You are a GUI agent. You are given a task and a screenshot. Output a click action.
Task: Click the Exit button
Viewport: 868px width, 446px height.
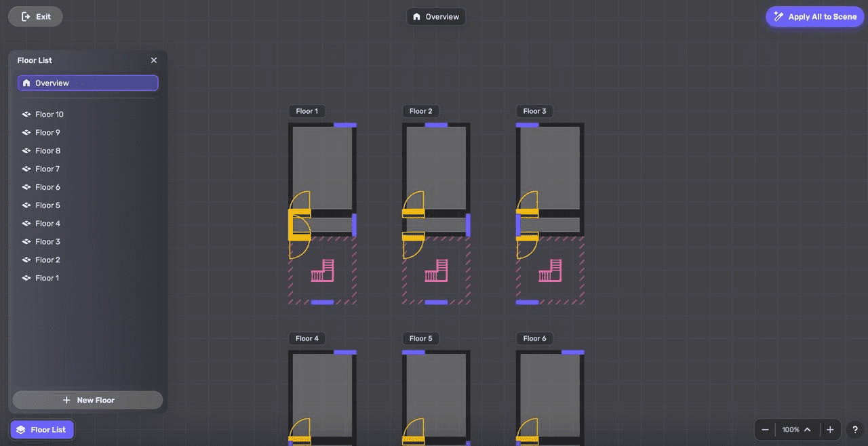click(x=35, y=16)
